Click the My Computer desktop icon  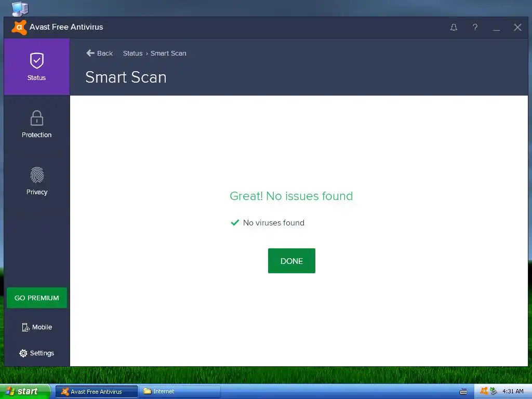(20, 9)
